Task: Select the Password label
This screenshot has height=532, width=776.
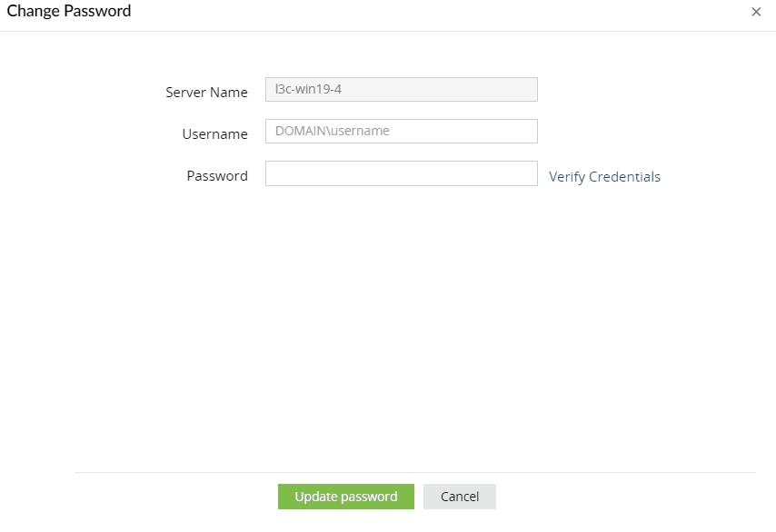Action: 217,176
